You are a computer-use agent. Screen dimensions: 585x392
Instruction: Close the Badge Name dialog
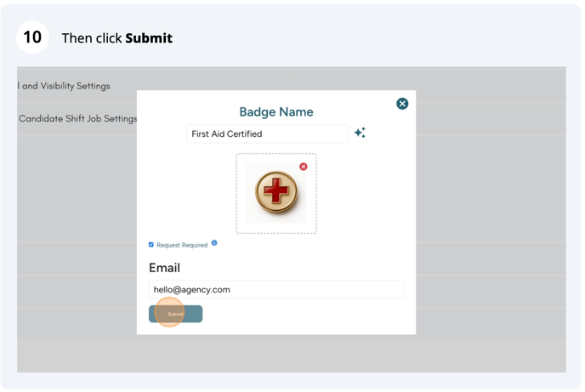[402, 104]
